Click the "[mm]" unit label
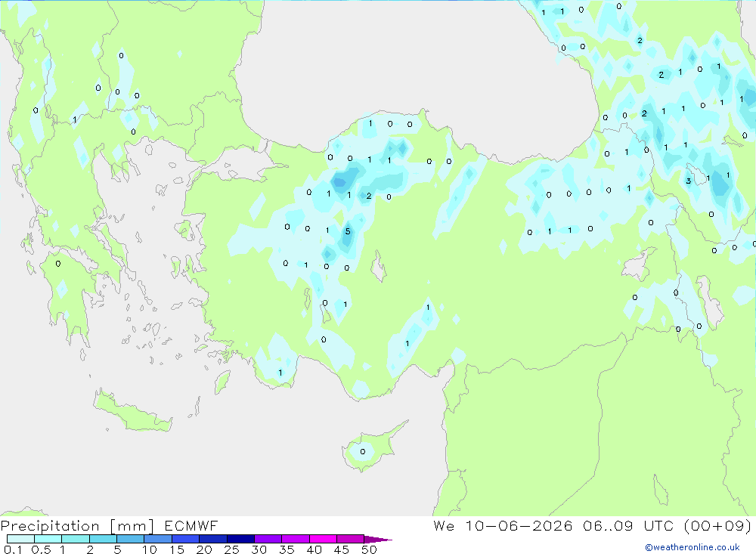 (132, 526)
